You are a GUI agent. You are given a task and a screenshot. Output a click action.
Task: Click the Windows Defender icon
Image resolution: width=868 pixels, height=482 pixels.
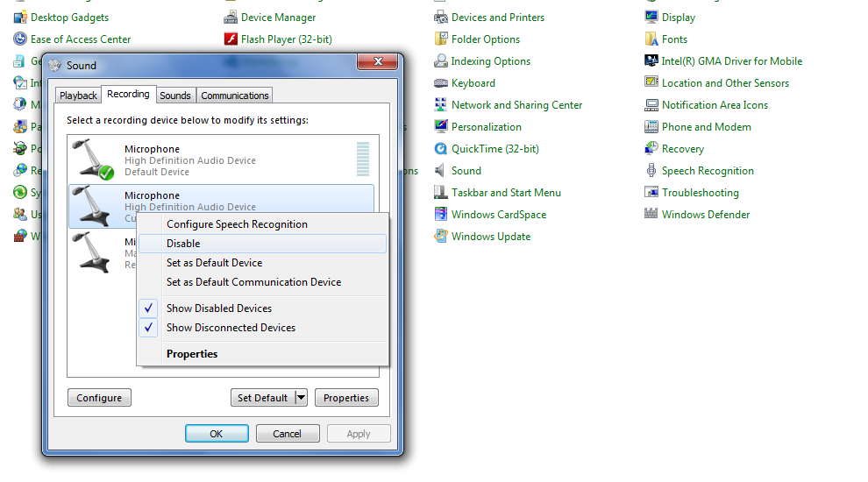[651, 215]
